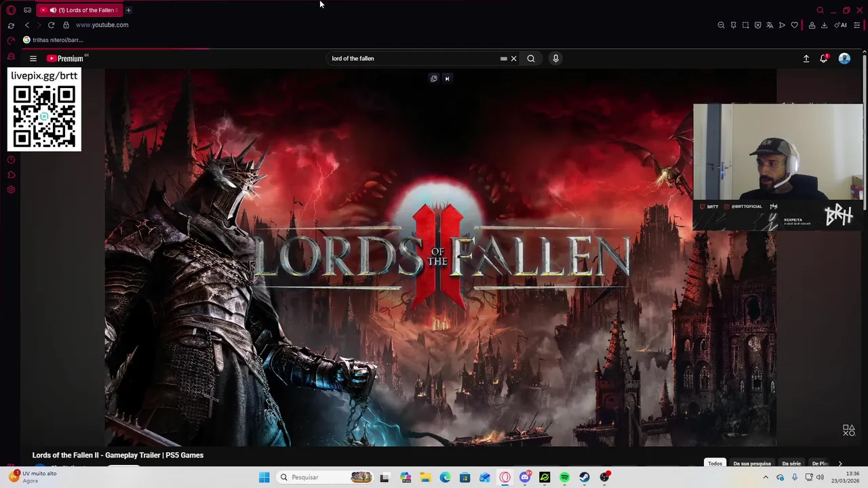The height and width of the screenshot is (488, 868).
Task: Open the YouTube account avatar menu
Action: (x=844, y=58)
